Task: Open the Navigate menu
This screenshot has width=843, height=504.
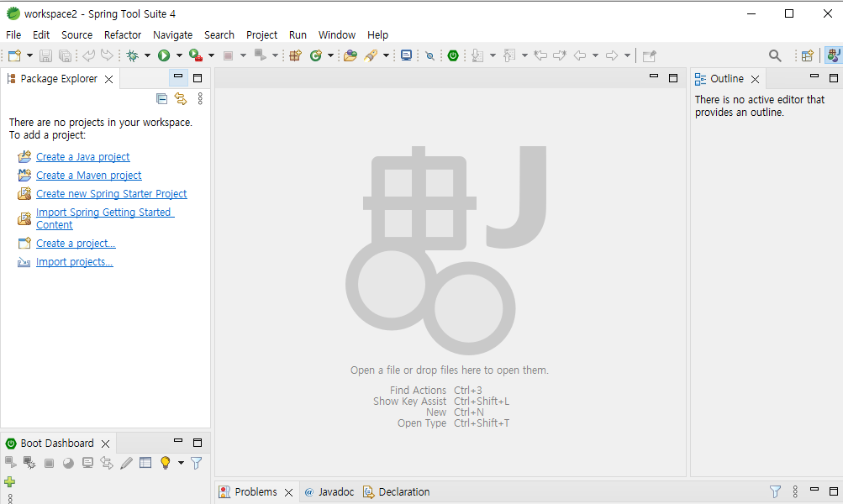Action: (x=172, y=35)
